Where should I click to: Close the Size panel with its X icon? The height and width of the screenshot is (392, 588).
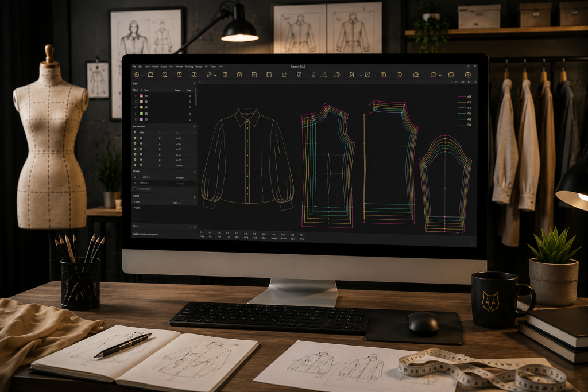[194, 84]
